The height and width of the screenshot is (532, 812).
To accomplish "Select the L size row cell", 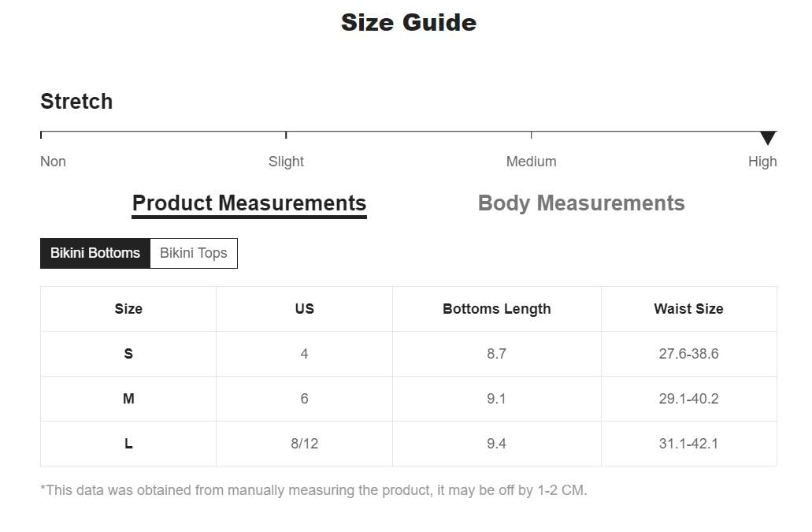I will [128, 444].
